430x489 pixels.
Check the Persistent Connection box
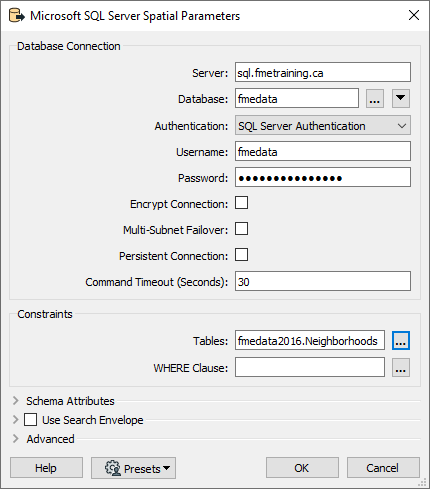pos(241,255)
